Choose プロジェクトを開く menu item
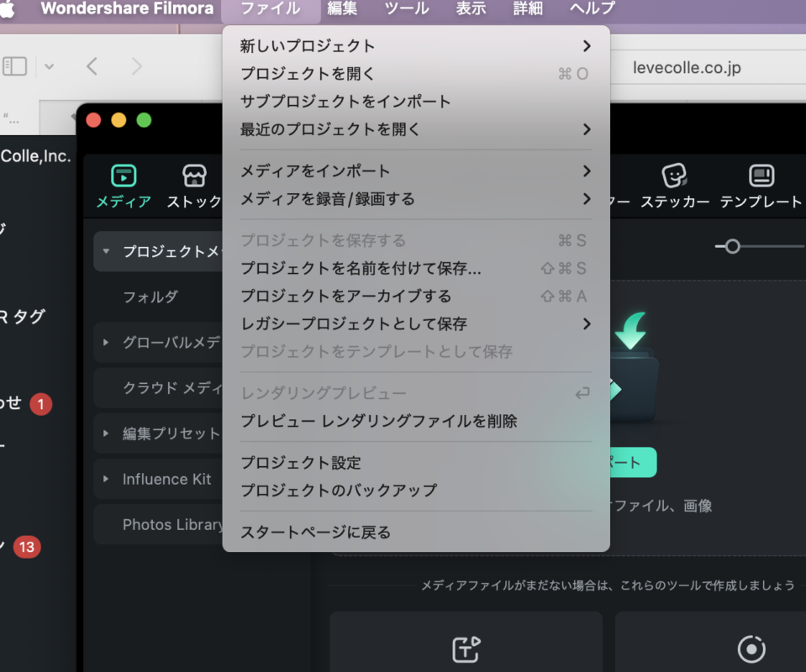The width and height of the screenshot is (806, 672). 416,73
